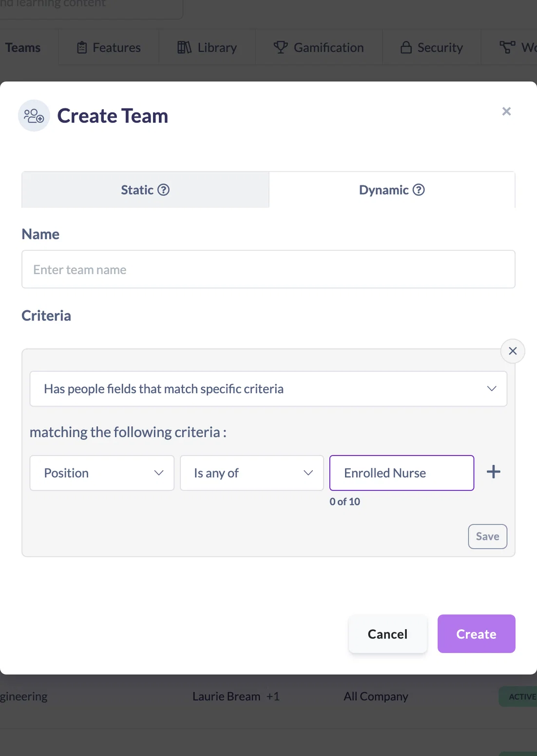
Task: Open the people fields criteria dropdown
Action: click(x=268, y=389)
